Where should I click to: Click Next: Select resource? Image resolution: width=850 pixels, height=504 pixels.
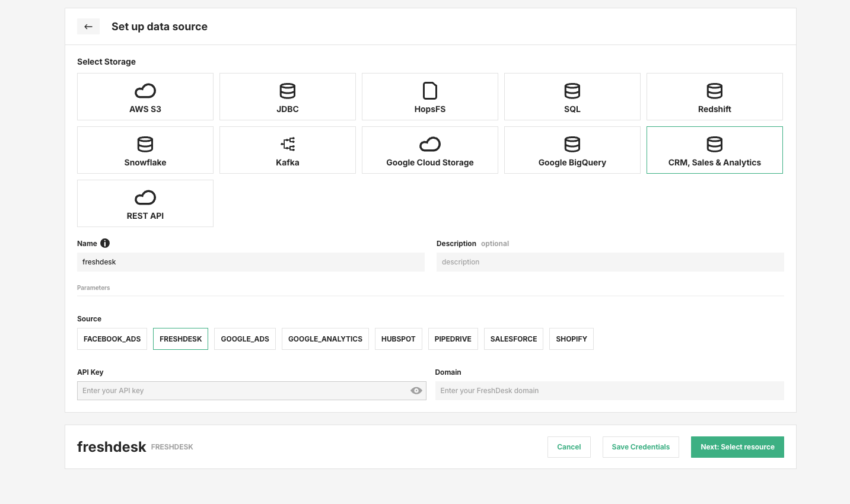click(x=737, y=446)
